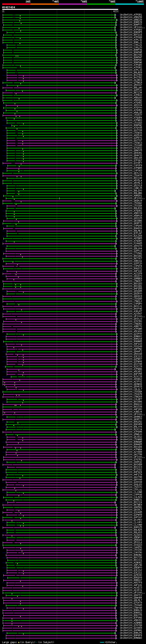Click the red 20% identity legend bar
Viewport: 146px width, 644px height.
(x=16, y=4)
